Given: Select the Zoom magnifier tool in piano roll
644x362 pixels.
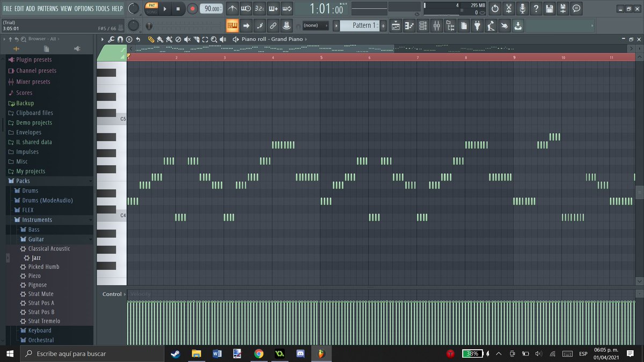Looking at the screenshot, I should 214,39.
